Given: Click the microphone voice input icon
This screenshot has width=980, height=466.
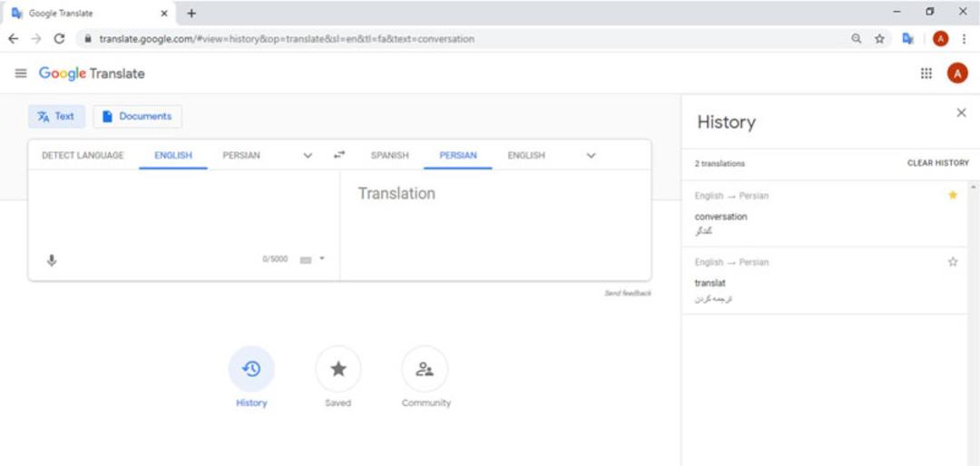Looking at the screenshot, I should pyautogui.click(x=52, y=260).
